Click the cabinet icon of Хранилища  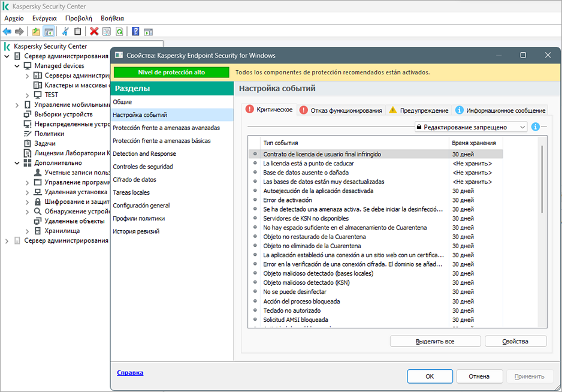38,230
